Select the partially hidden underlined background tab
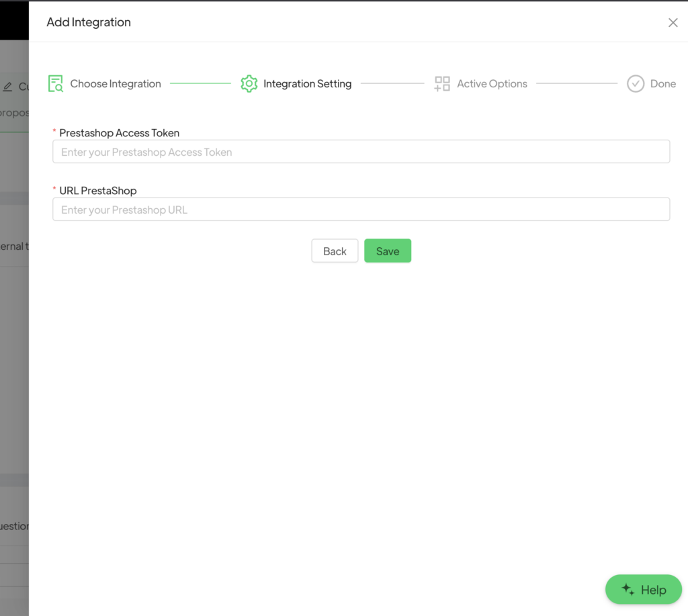 pos(14,113)
